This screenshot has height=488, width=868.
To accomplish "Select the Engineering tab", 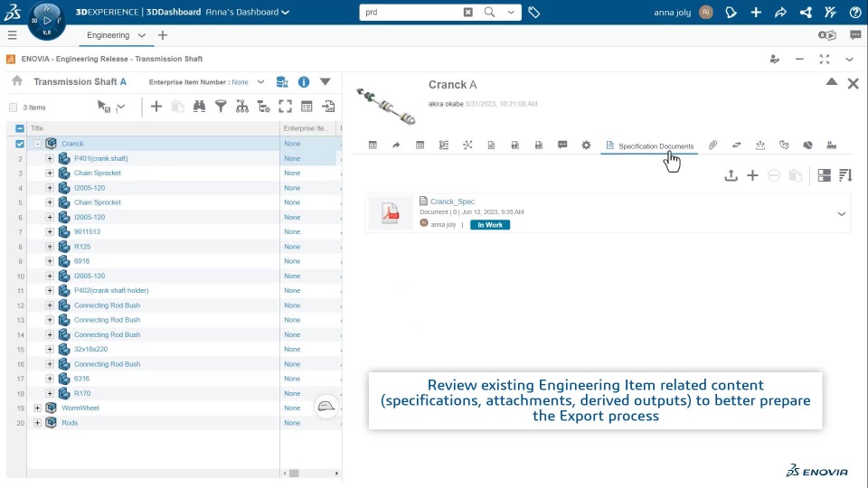I will [x=108, y=35].
